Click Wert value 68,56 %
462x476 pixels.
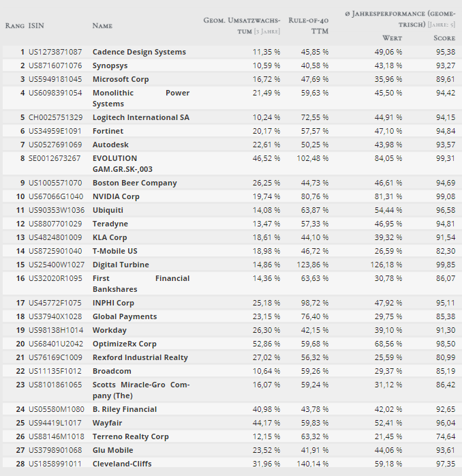click(x=388, y=344)
